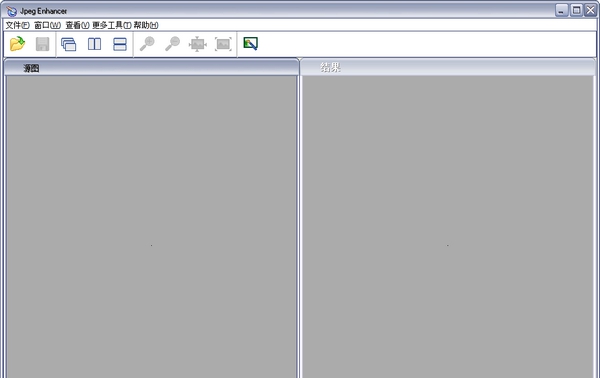The image size is (600, 378).
Task: Click the Zoom In magnifier
Action: coord(147,44)
